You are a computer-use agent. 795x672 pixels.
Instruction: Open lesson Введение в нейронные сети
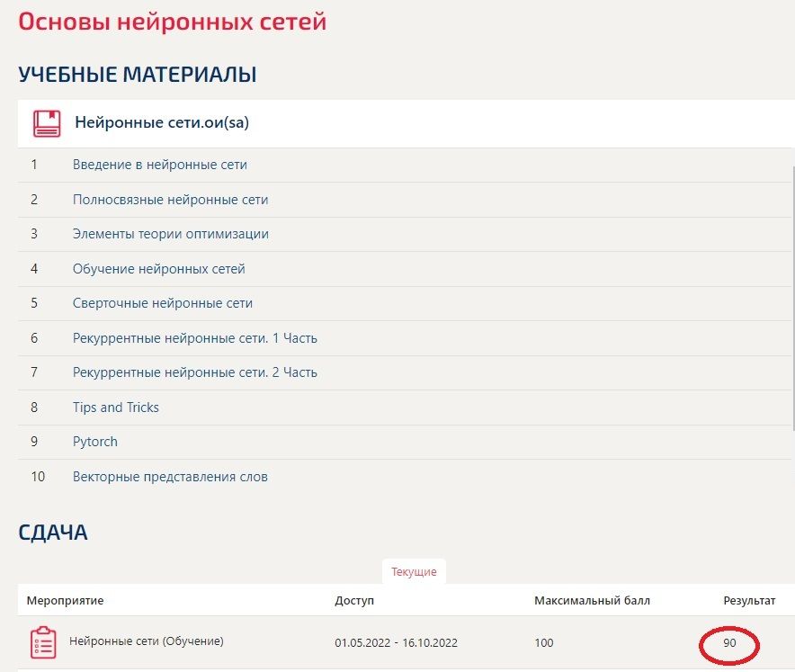click(x=160, y=165)
